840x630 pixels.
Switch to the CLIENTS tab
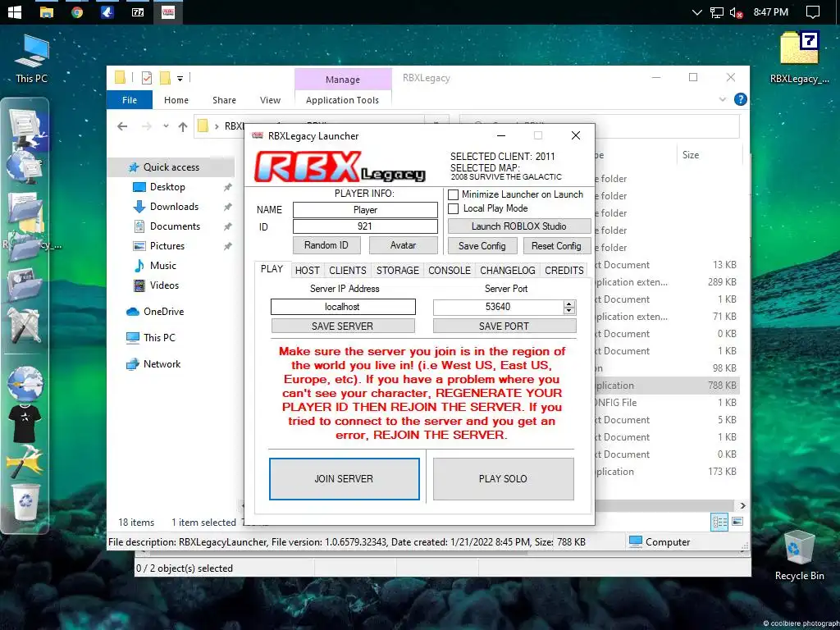tap(348, 270)
